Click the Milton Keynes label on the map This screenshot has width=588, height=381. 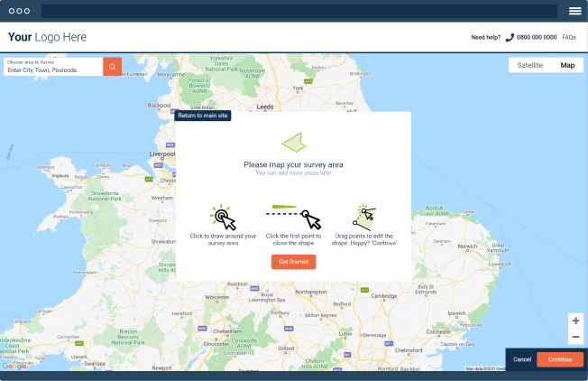[x=321, y=315]
